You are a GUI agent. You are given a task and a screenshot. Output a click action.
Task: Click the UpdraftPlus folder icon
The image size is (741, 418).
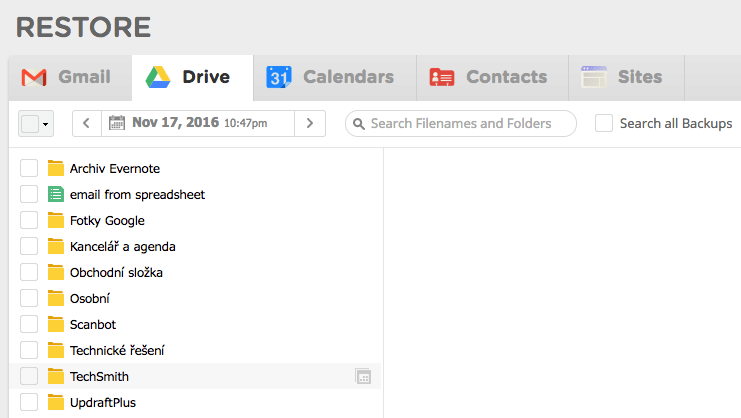[x=56, y=403]
